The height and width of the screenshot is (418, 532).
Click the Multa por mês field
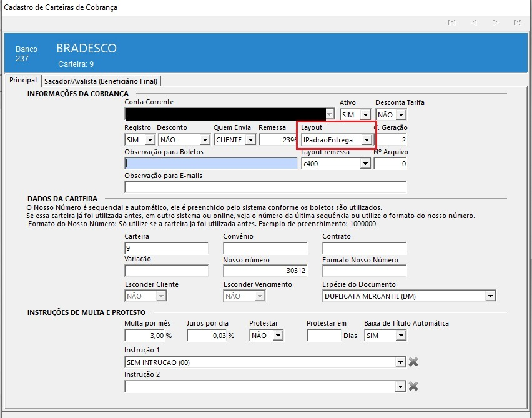coord(144,336)
